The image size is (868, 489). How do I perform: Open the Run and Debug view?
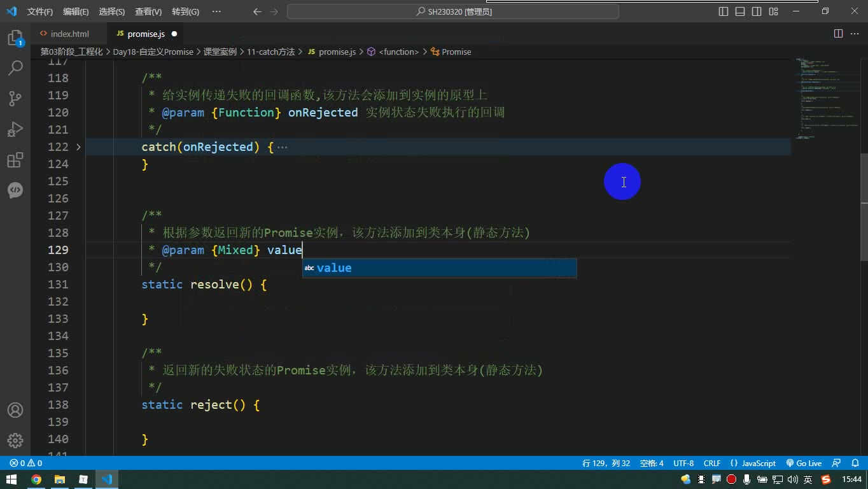15,129
